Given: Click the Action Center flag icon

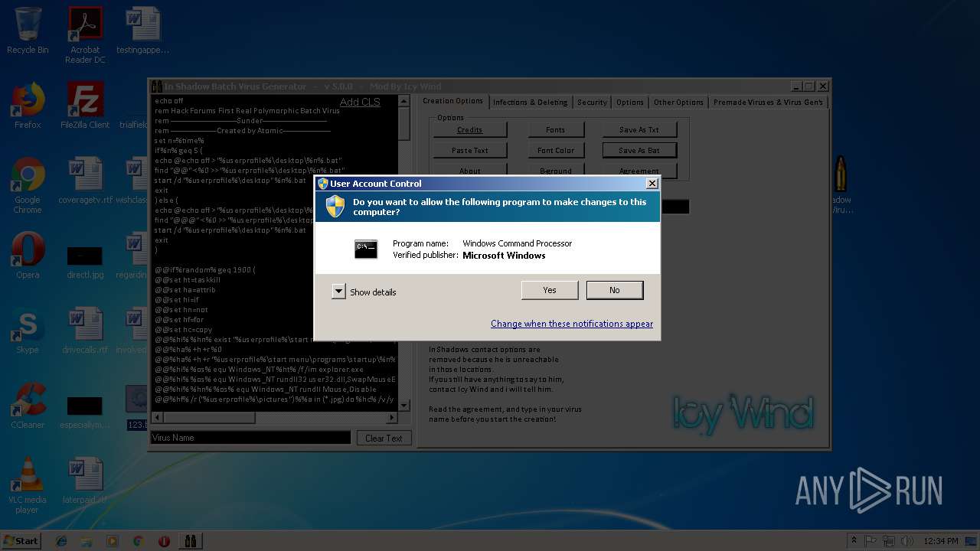Looking at the screenshot, I should click(871, 541).
